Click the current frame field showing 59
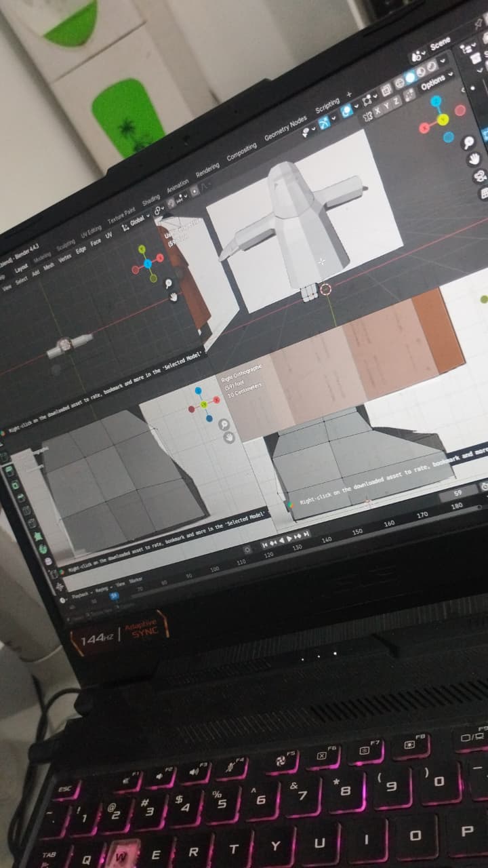 pos(457,493)
